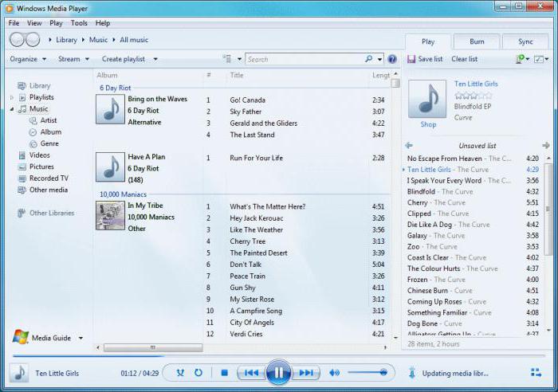This screenshot has width=558, height=392.
Task: Open the Media Guide dropdown arrow
Action: click(x=81, y=338)
